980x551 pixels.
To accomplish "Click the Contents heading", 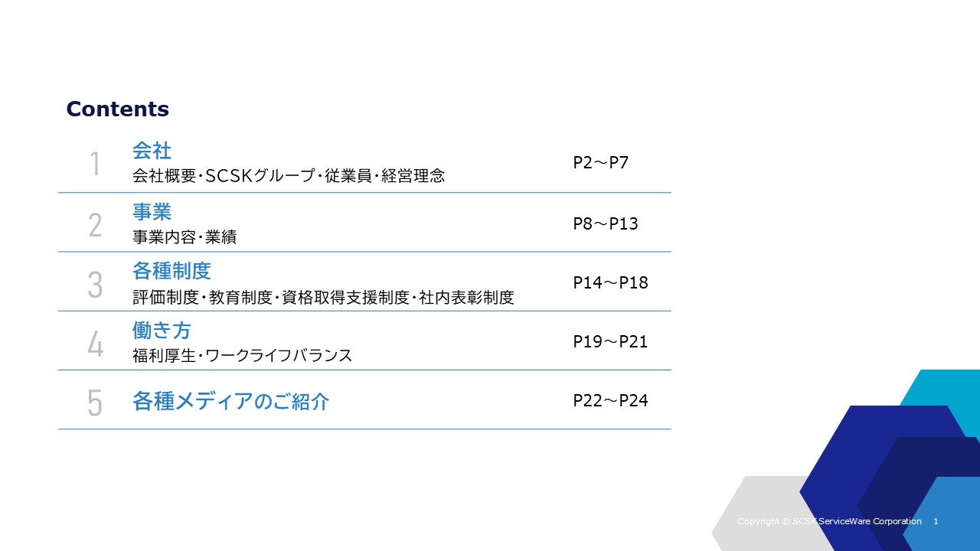I will coord(118,109).
